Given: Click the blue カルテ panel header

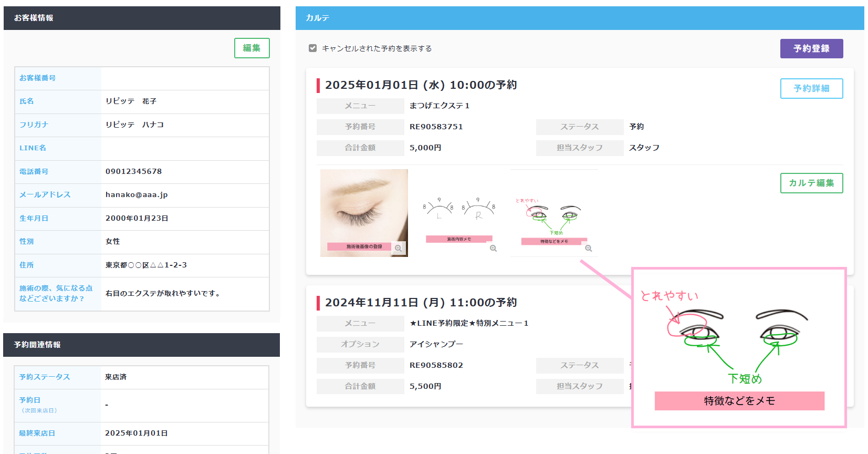Looking at the screenshot, I should [579, 18].
